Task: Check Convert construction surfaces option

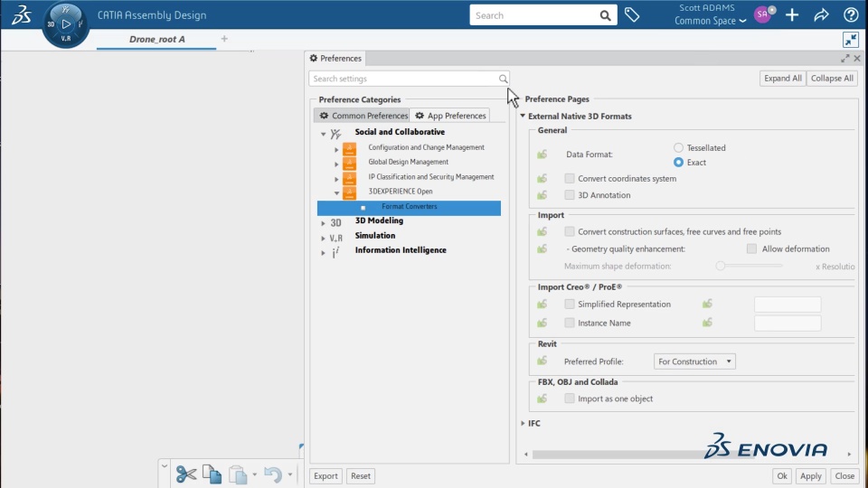Action: pos(569,231)
